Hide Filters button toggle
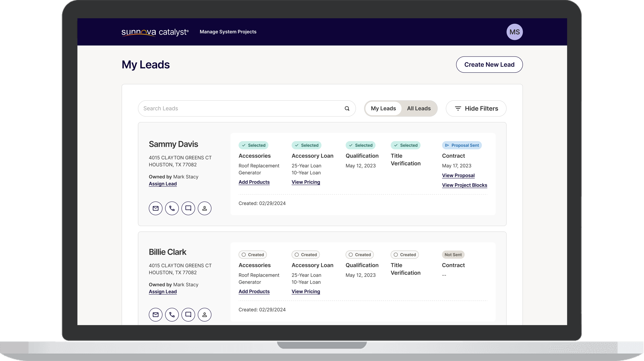 pos(476,109)
